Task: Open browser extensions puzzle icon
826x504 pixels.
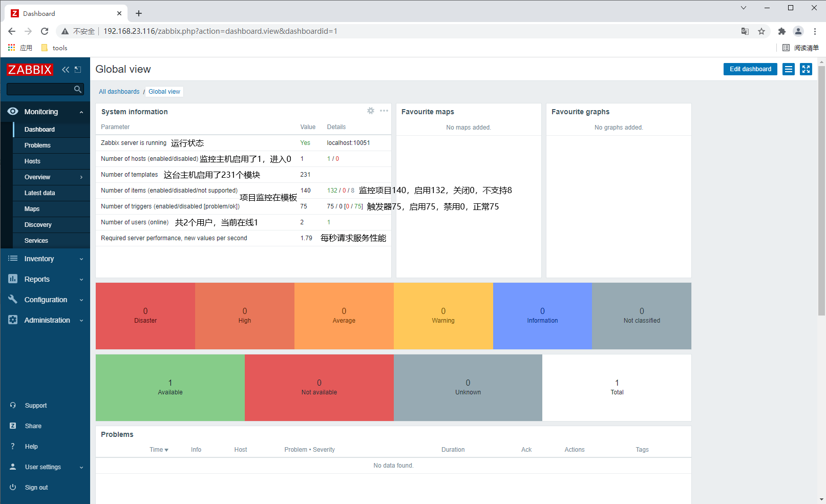Action: 781,31
